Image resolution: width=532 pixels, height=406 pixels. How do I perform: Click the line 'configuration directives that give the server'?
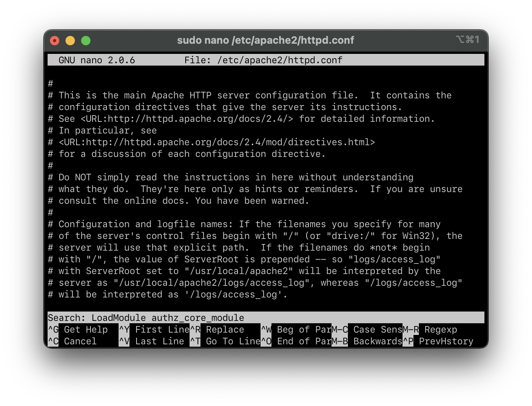[225, 107]
